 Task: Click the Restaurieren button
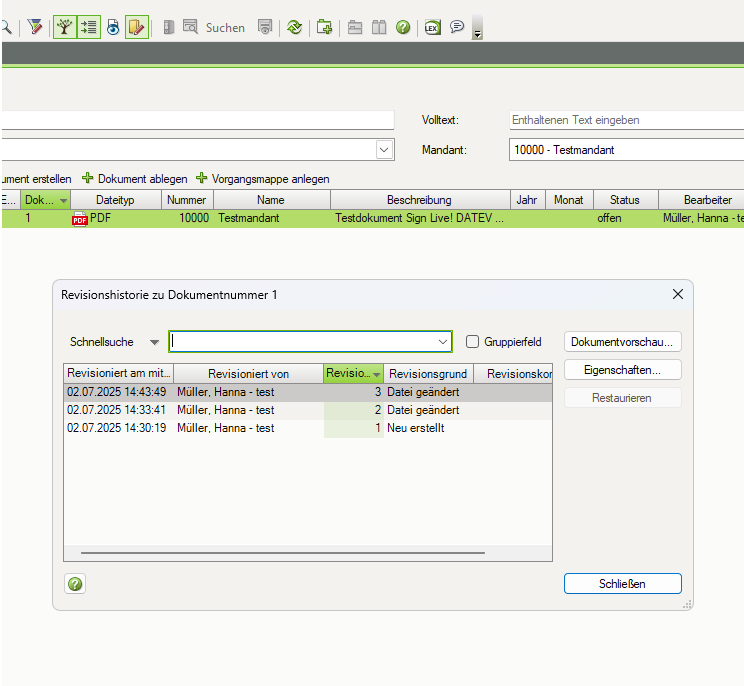(x=623, y=398)
